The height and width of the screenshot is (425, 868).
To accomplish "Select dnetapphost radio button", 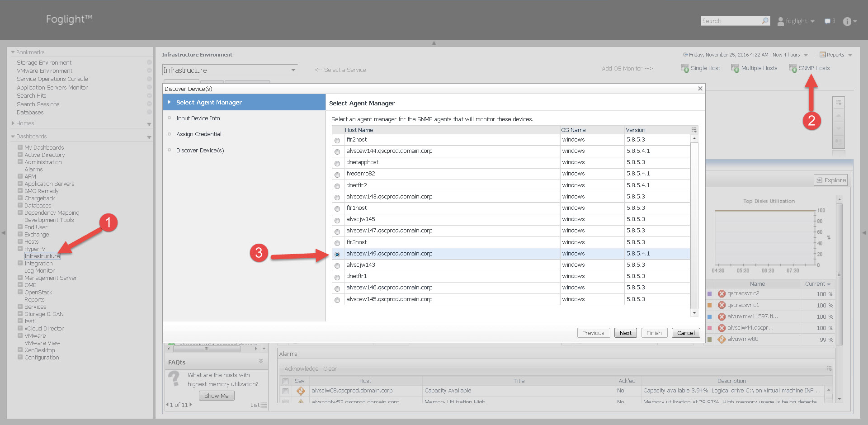I will pyautogui.click(x=337, y=163).
